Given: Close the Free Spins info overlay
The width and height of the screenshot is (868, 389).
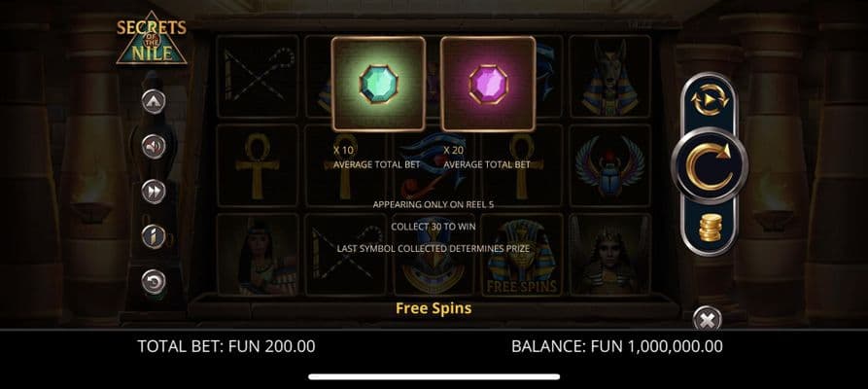Looking at the screenshot, I should pos(707,319).
